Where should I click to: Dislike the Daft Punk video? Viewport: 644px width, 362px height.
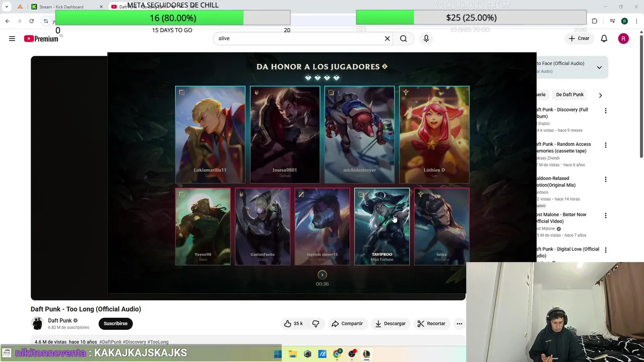pyautogui.click(x=316, y=324)
